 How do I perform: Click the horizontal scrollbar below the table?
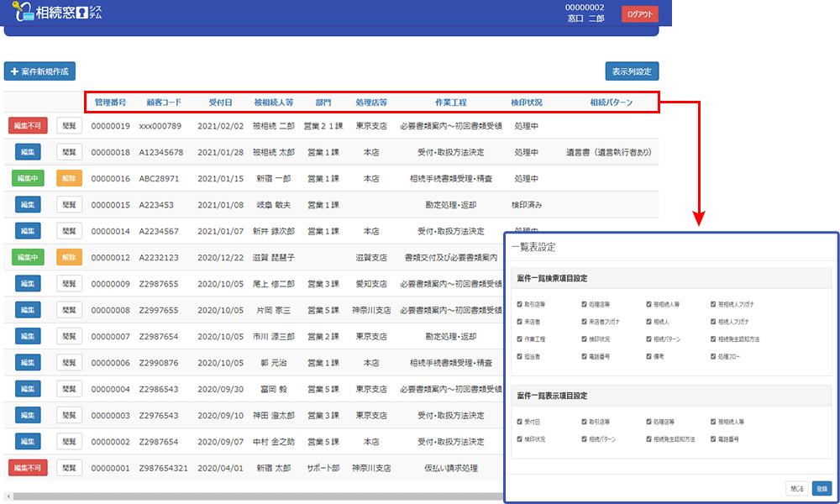[252, 496]
